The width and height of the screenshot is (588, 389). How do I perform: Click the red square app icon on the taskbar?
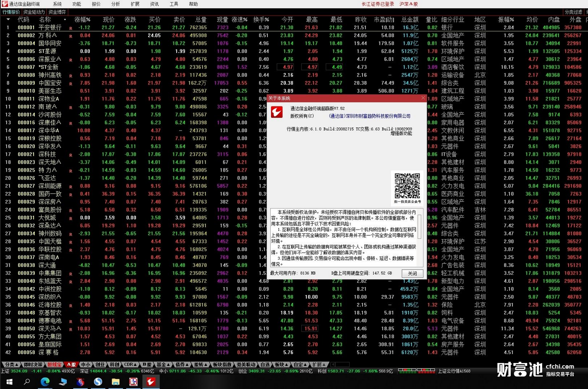pyautogui.click(x=133, y=381)
